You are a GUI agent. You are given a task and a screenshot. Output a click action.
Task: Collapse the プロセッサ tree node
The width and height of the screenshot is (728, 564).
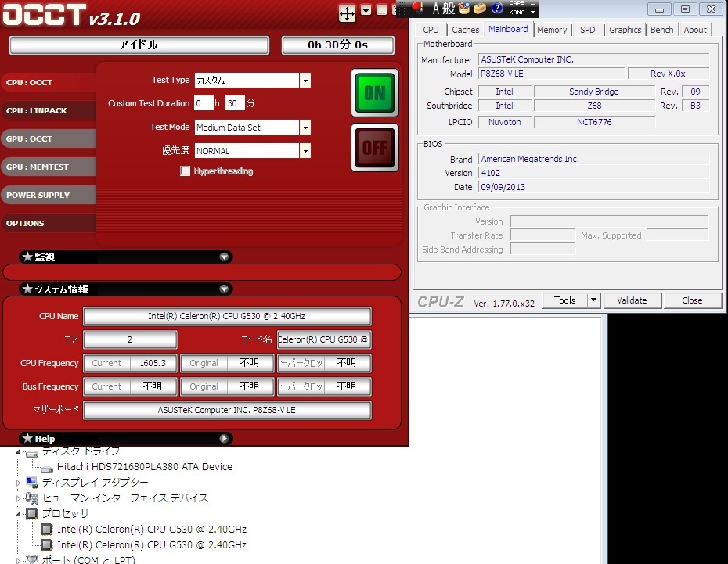tap(18, 514)
